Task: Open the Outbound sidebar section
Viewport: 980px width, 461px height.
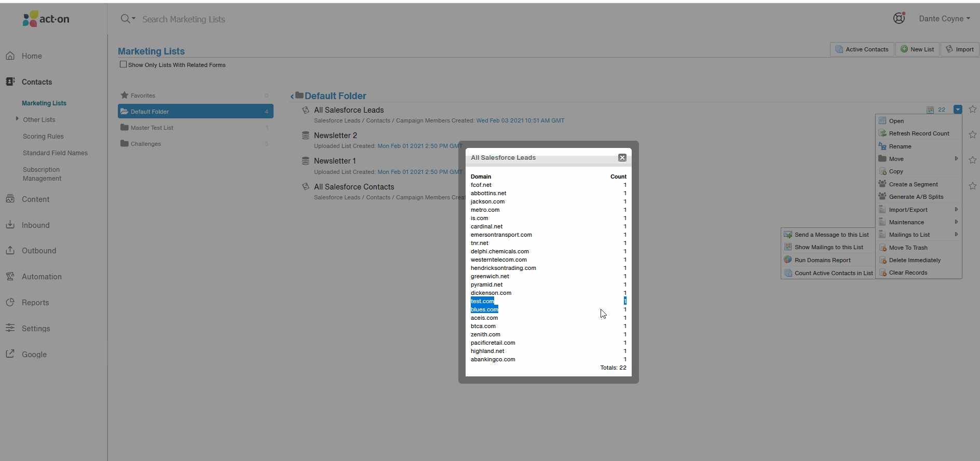Action: [x=38, y=251]
